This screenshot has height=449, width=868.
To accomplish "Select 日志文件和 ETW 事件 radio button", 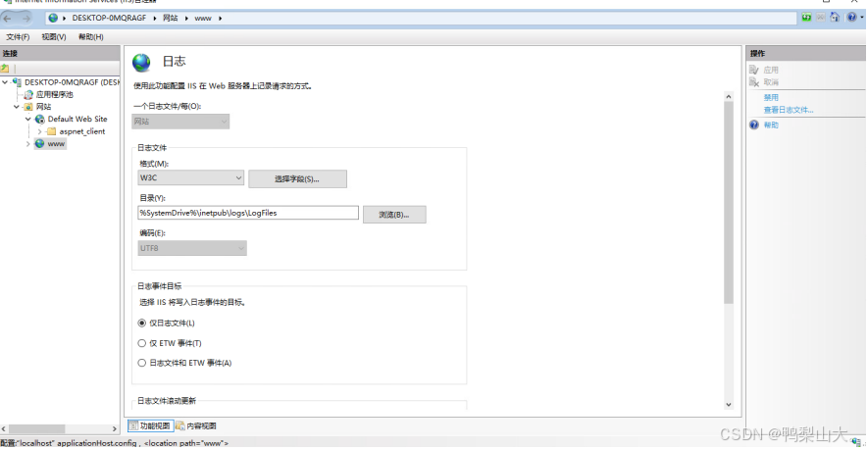I will tap(142, 363).
